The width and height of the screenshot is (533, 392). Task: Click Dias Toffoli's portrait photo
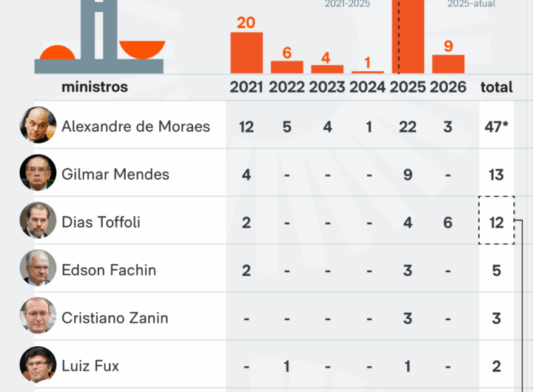[38, 221]
